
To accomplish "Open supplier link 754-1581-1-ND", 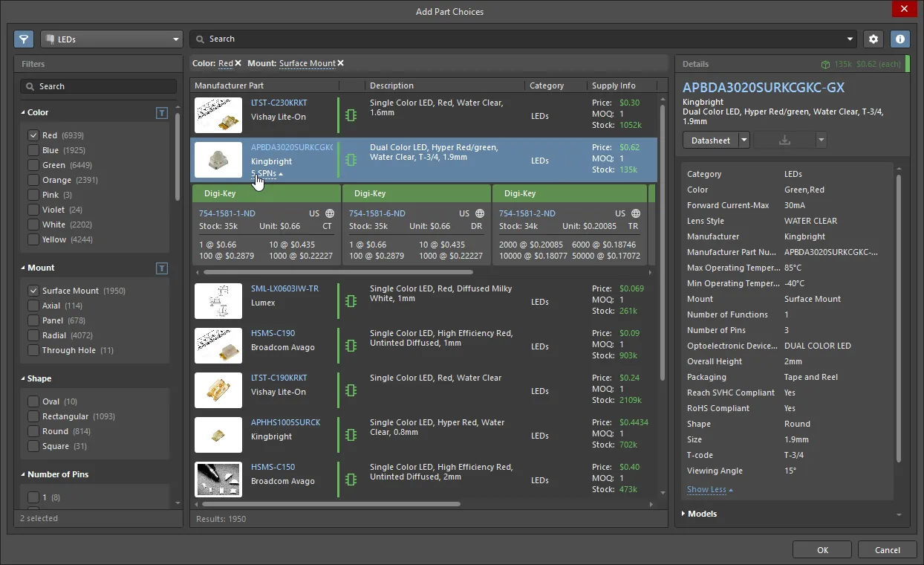I will (x=228, y=213).
